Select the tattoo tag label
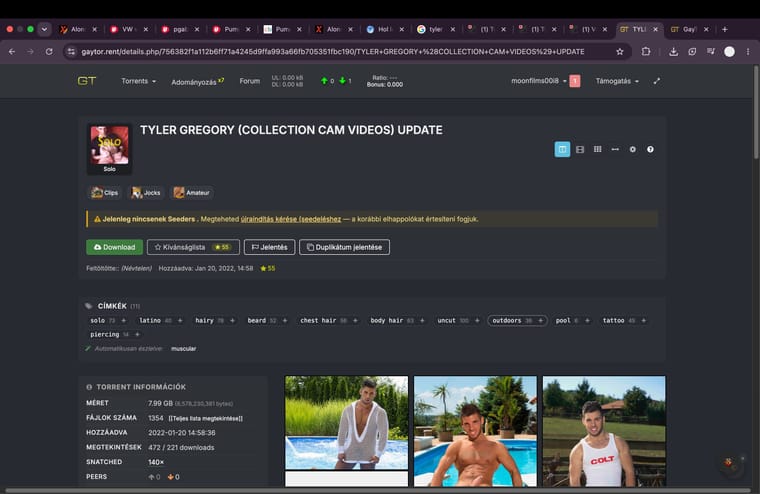760x494 pixels. 613,320
